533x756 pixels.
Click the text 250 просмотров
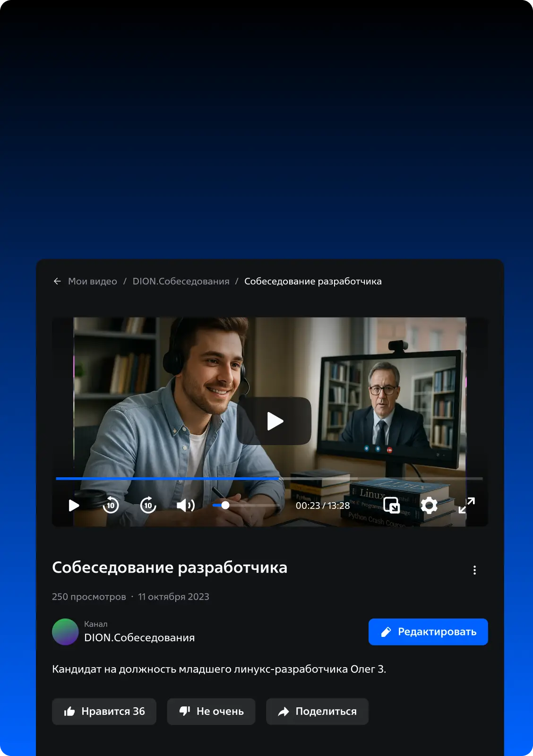[89, 597]
